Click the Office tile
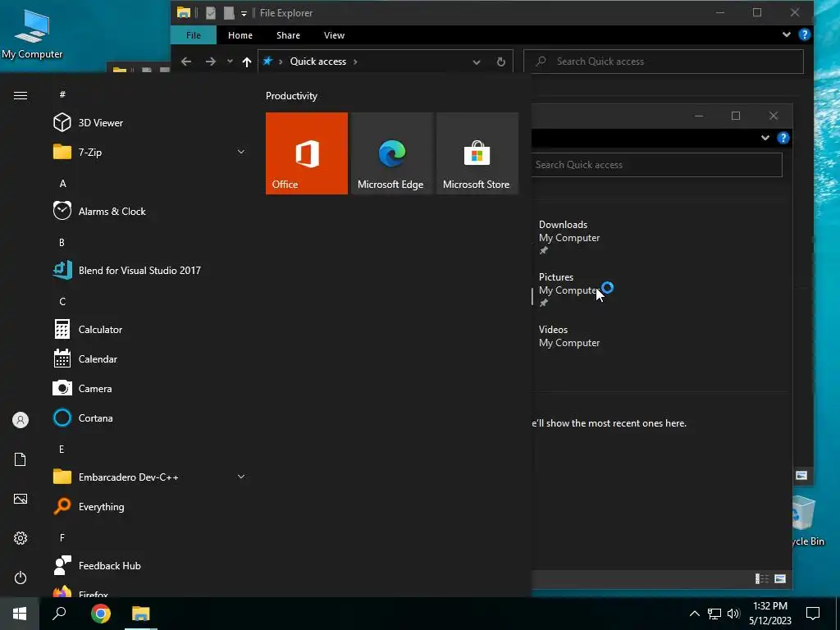 (307, 153)
